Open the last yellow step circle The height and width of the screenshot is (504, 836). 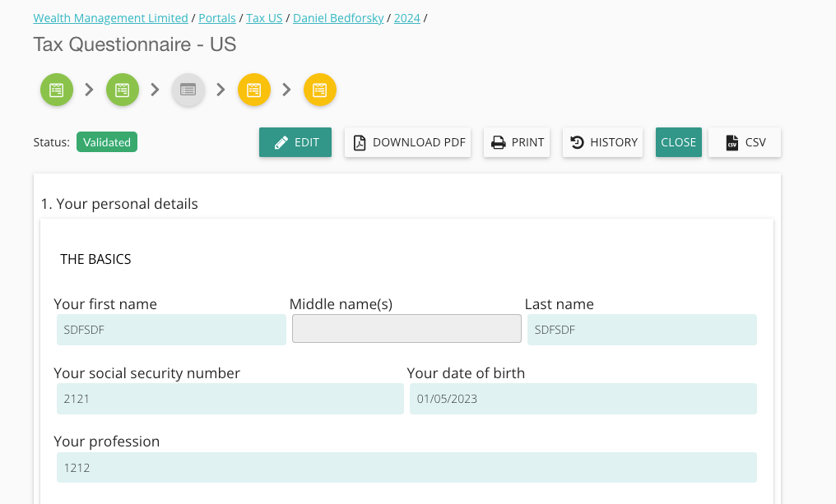tap(320, 90)
